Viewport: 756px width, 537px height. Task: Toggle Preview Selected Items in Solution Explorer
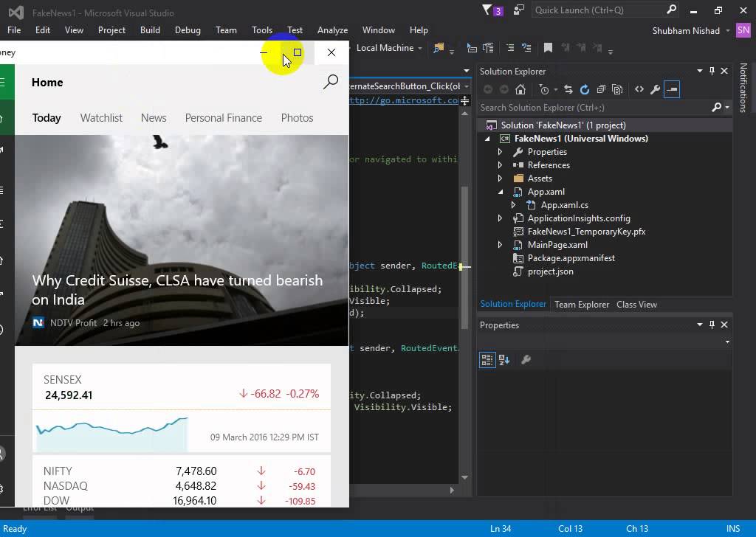click(x=671, y=89)
